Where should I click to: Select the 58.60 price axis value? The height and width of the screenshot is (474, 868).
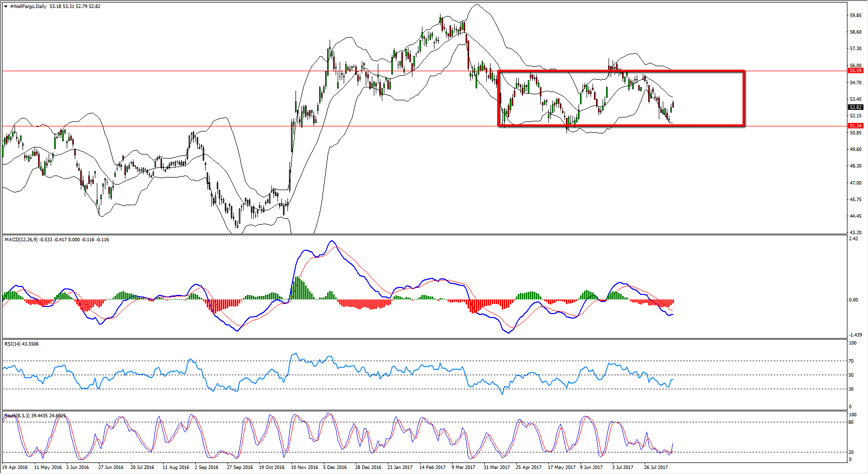tap(855, 32)
